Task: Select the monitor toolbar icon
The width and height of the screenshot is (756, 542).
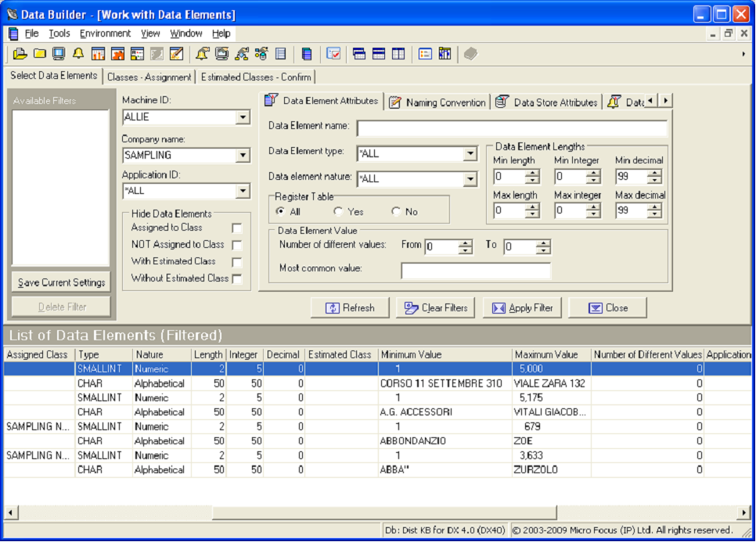Action: pyautogui.click(x=58, y=54)
